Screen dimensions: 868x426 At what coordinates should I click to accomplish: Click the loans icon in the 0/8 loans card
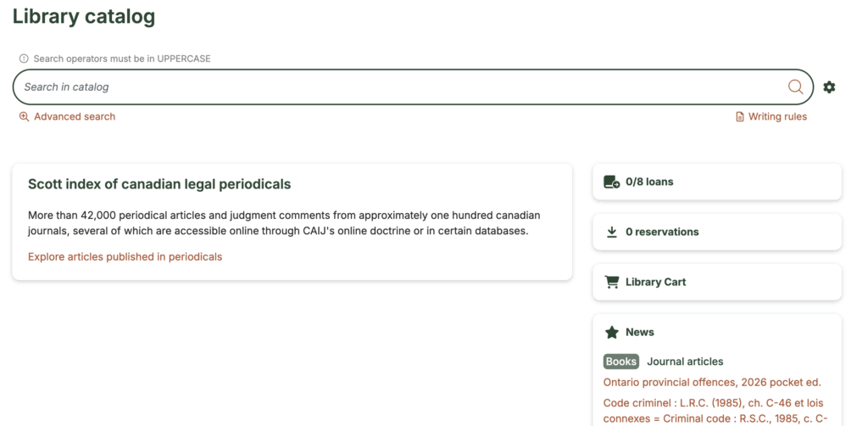tap(612, 182)
